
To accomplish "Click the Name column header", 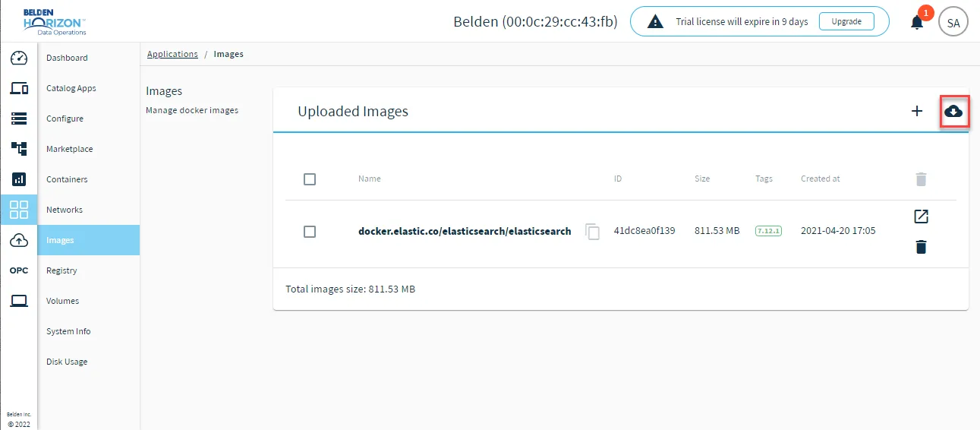I will [370, 179].
